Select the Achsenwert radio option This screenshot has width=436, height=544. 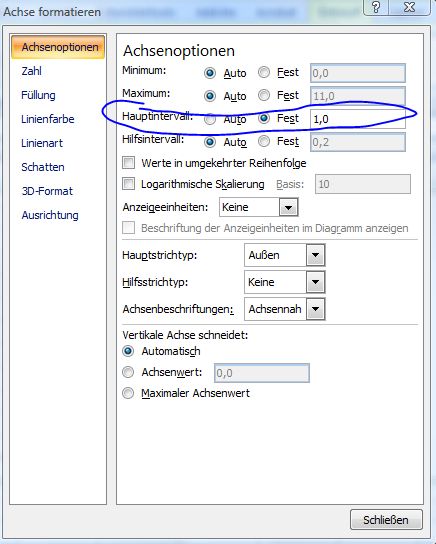click(x=128, y=372)
